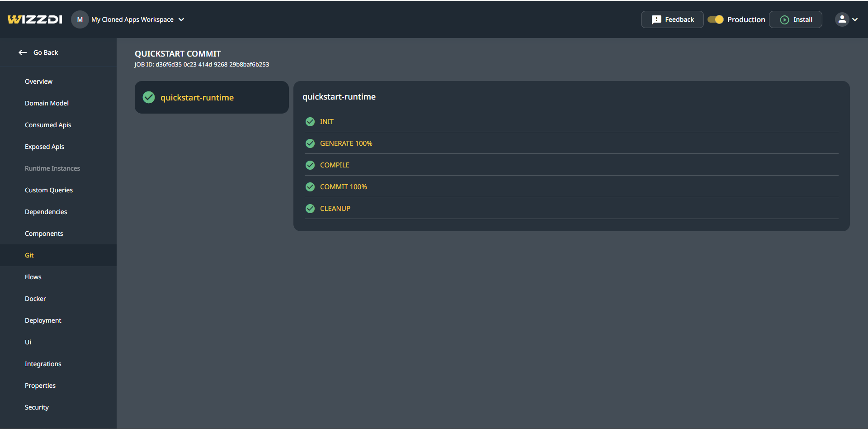This screenshot has height=429, width=868.
Task: Click the Go Back arrow icon
Action: (x=23, y=52)
